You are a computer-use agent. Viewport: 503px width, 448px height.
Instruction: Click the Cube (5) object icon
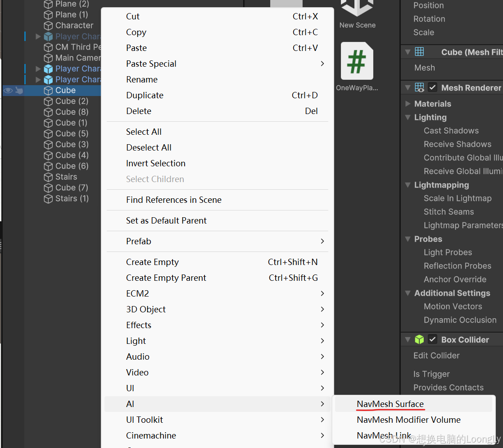coord(48,134)
